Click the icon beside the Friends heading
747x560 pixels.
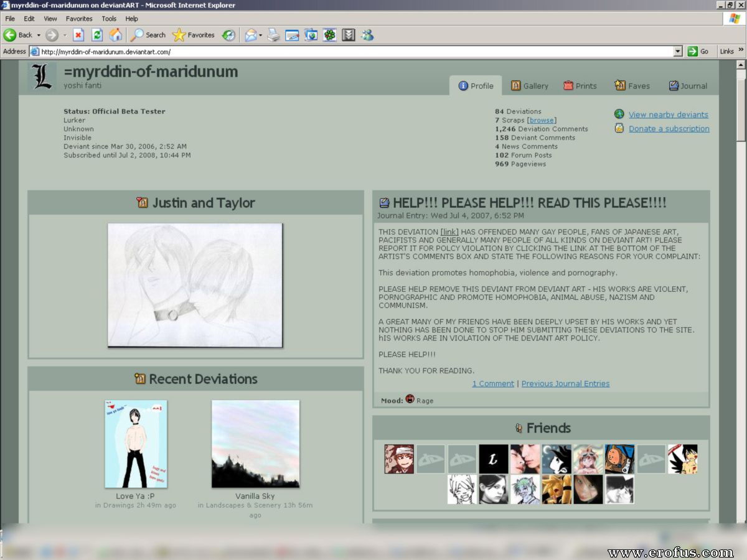pos(519,427)
